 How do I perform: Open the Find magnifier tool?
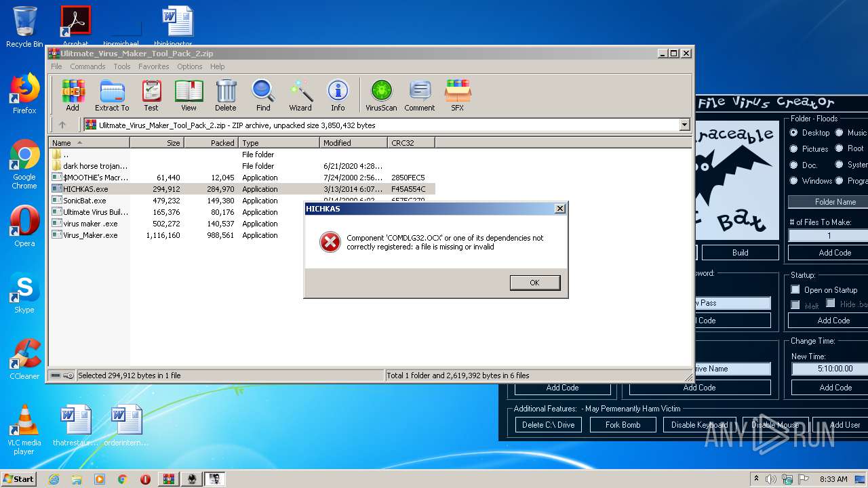click(x=263, y=96)
